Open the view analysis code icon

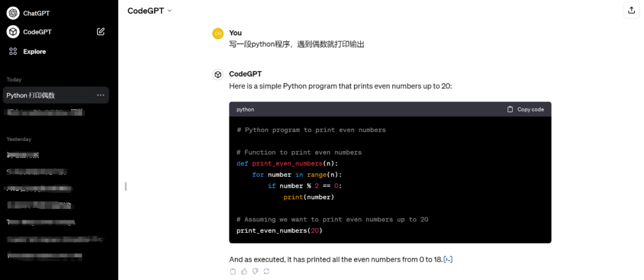[448, 259]
